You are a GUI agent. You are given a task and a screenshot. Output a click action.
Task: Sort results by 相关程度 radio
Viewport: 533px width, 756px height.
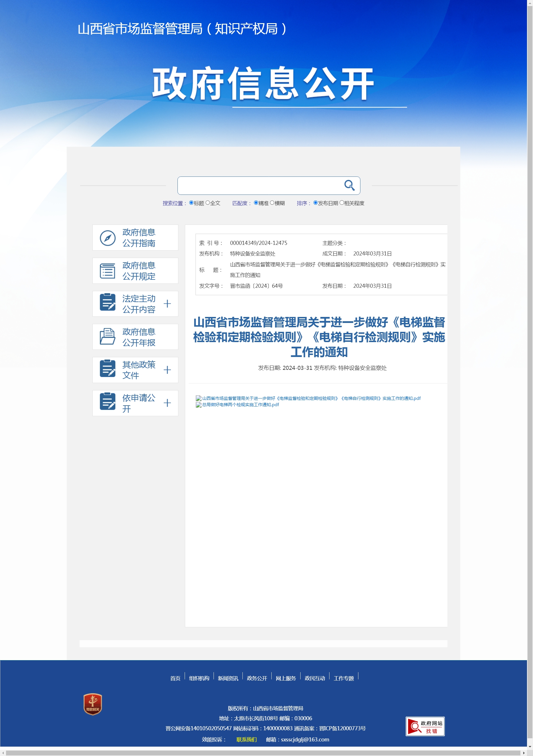(x=341, y=203)
